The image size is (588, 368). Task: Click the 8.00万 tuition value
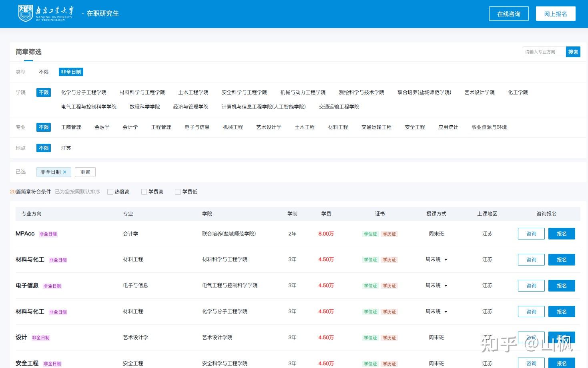326,234
